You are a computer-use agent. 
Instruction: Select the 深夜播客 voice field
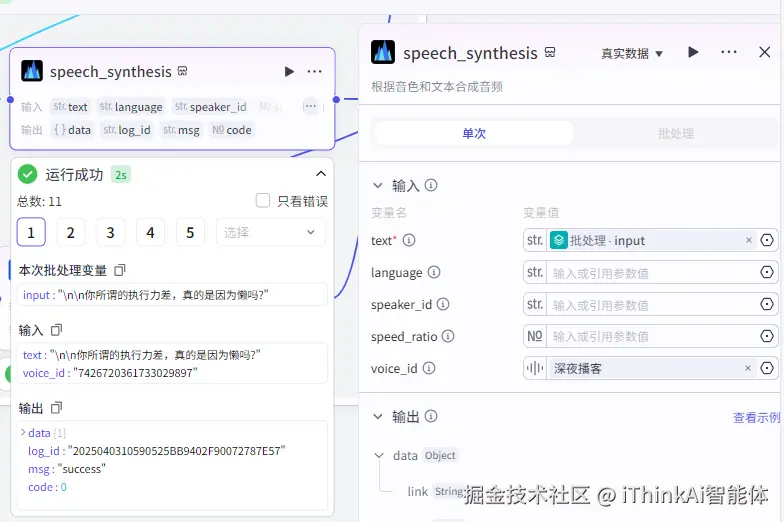click(x=652, y=368)
